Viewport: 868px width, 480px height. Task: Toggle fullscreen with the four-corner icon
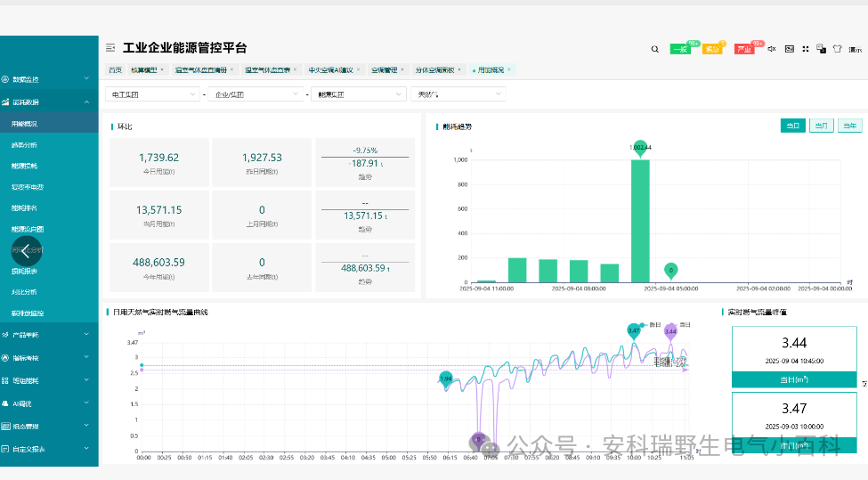[806, 49]
